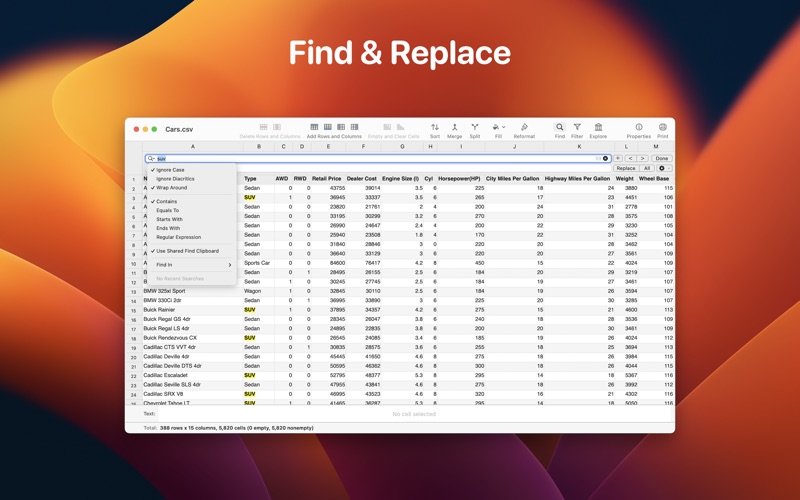
Task: Select column B header
Action: pyautogui.click(x=259, y=146)
